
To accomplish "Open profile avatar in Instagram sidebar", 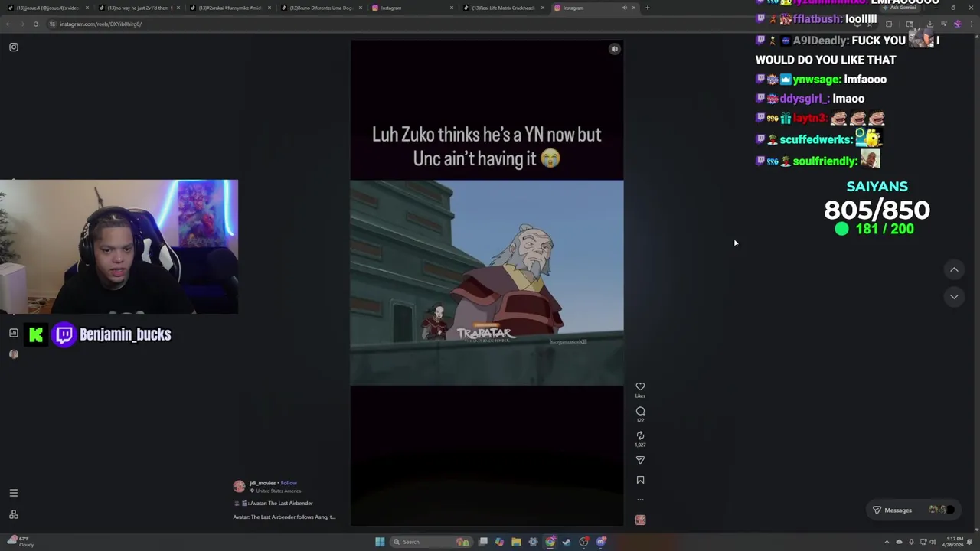I will coord(14,354).
